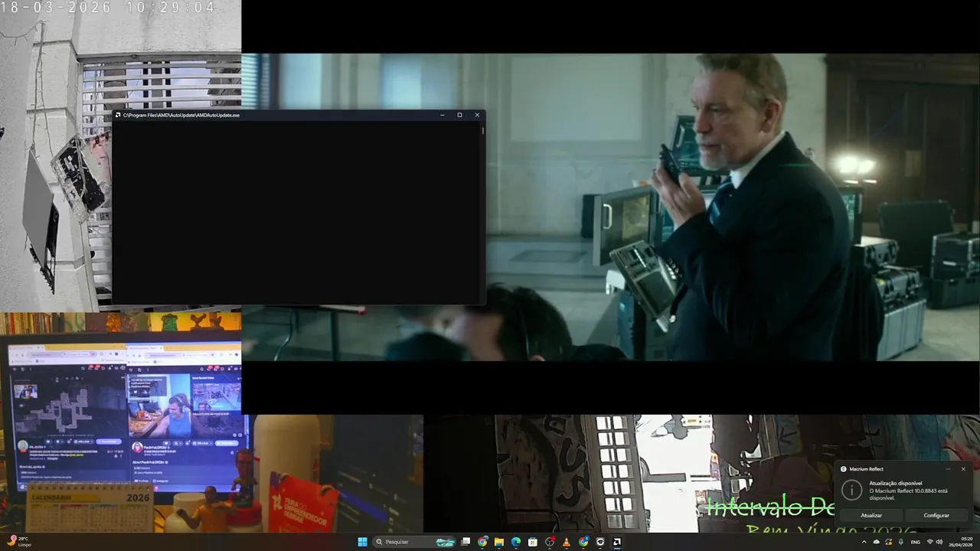This screenshot has height=551, width=980.
Task: Click the blue download arrow tray icon
Action: (x=901, y=542)
